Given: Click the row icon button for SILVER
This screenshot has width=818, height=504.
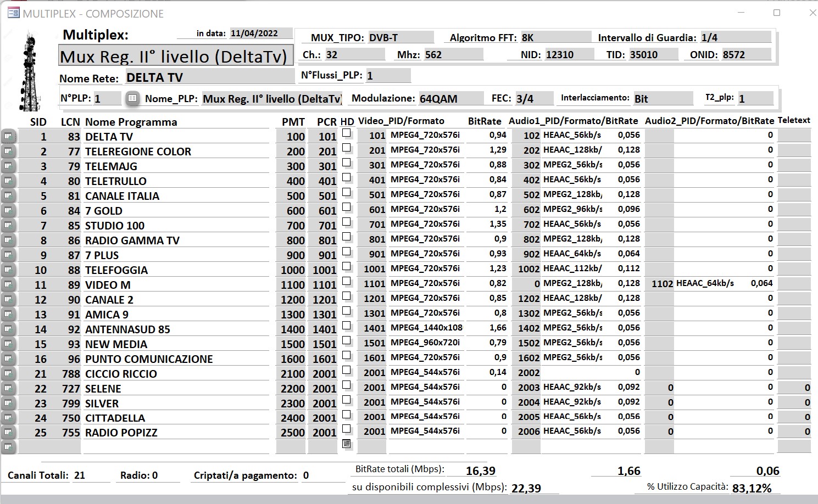Looking at the screenshot, I should (8, 403).
